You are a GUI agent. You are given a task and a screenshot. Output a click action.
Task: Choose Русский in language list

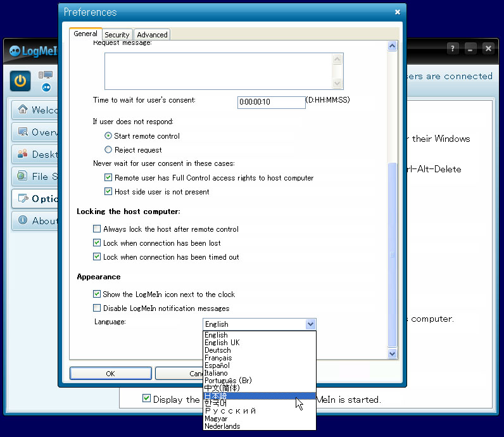(x=260, y=411)
